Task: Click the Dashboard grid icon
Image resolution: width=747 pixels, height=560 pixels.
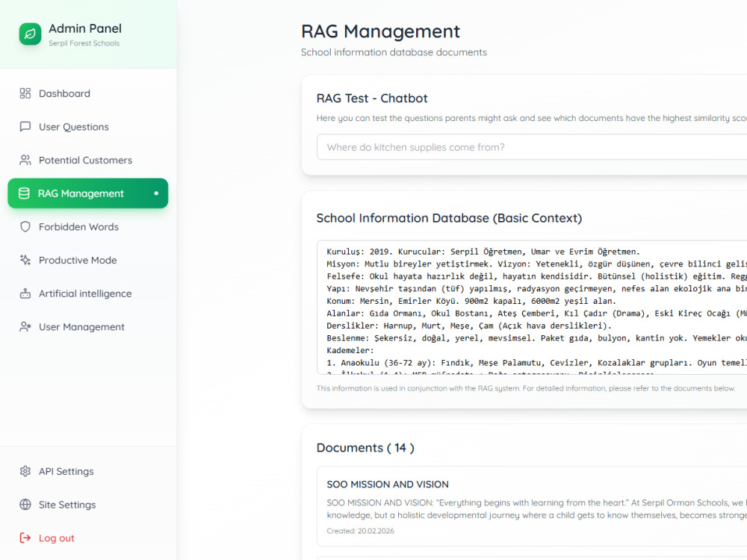Action: [x=25, y=93]
